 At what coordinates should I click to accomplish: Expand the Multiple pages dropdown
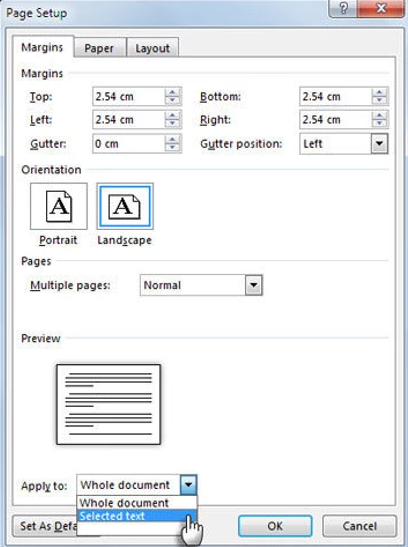254,285
